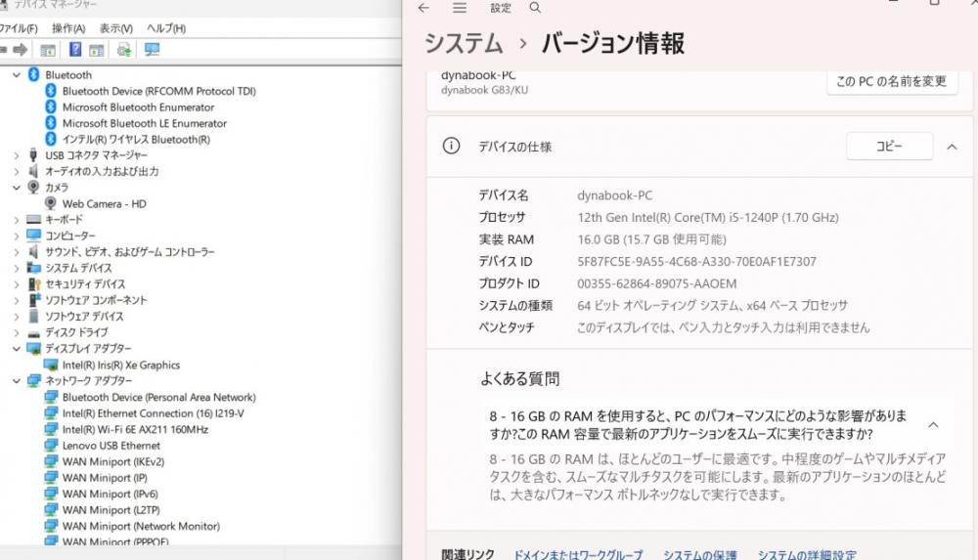
Task: Click the システム breadcrumb in Settings
Action: pyautogui.click(x=464, y=43)
